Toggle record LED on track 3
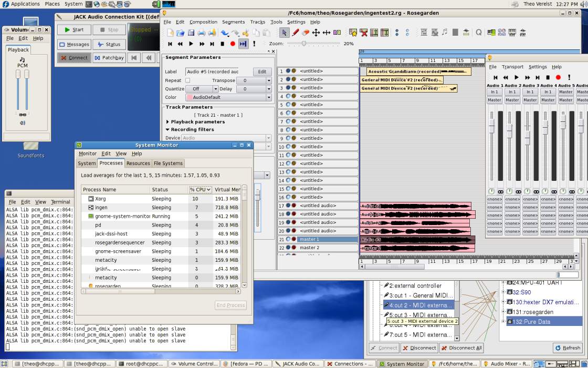 click(x=293, y=87)
